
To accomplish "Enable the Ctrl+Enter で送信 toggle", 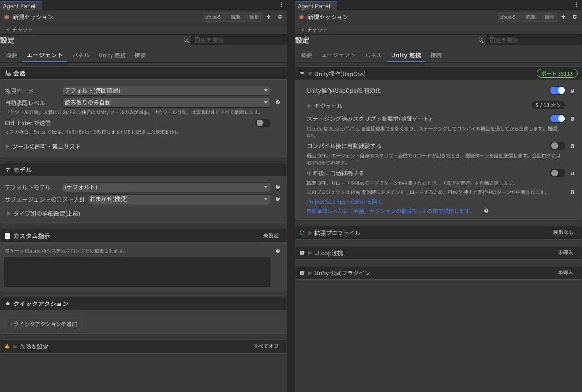I will click(263, 123).
